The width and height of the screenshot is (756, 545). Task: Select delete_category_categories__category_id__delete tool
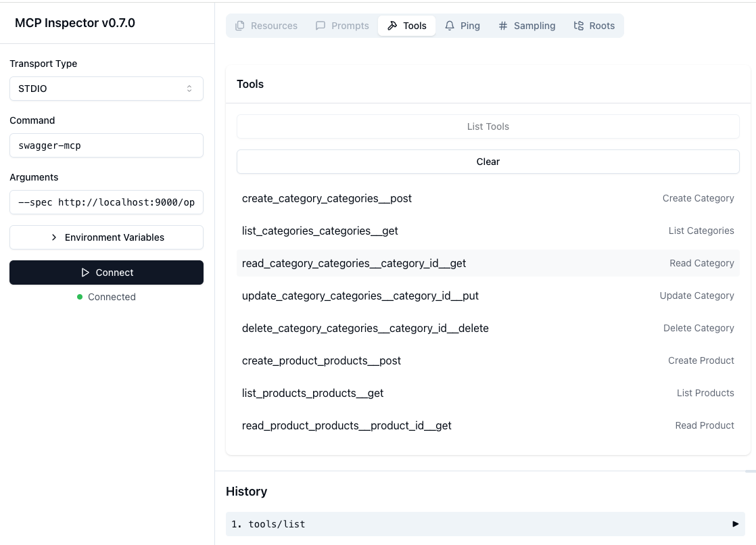(488, 328)
